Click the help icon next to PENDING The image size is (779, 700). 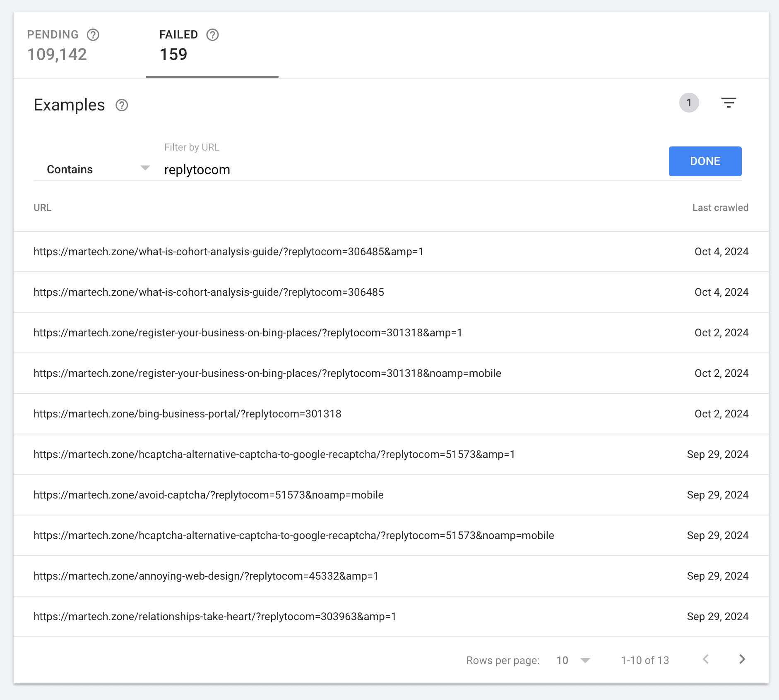coord(93,35)
